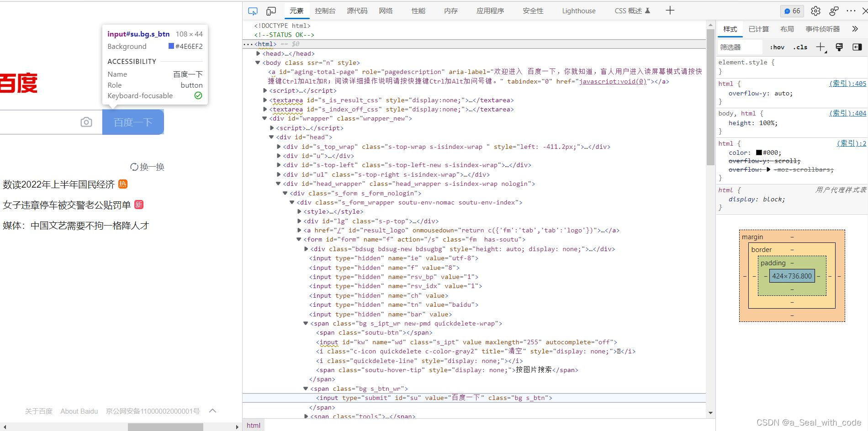Open (索引):404 stylesheet source link
This screenshot has width=868, height=431.
(x=848, y=113)
